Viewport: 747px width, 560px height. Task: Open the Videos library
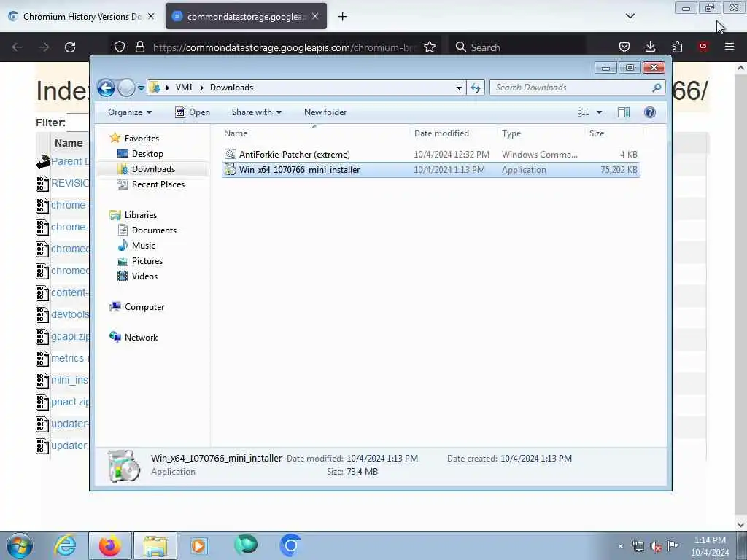click(144, 276)
